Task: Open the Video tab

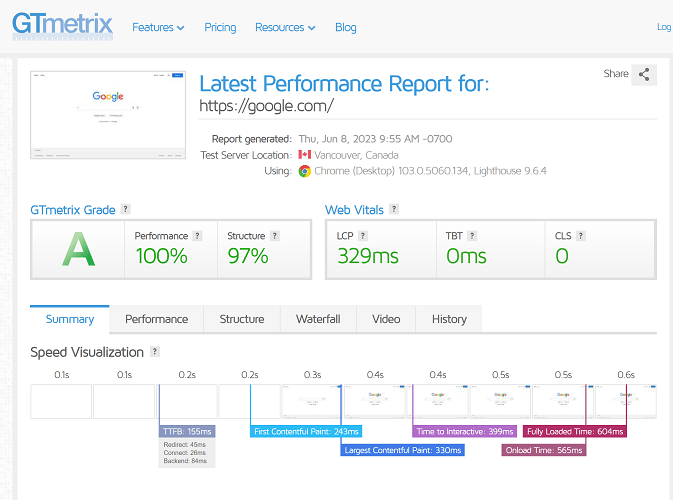Action: coord(386,319)
